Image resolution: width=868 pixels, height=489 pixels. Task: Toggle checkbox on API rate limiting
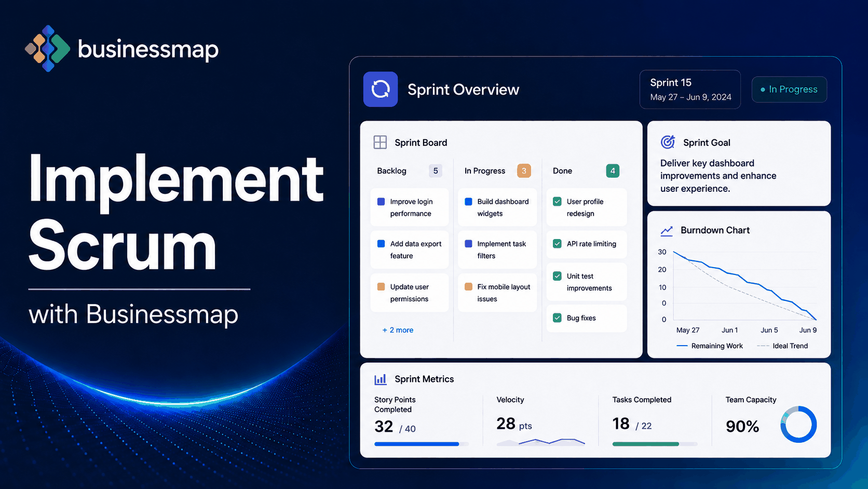557,244
